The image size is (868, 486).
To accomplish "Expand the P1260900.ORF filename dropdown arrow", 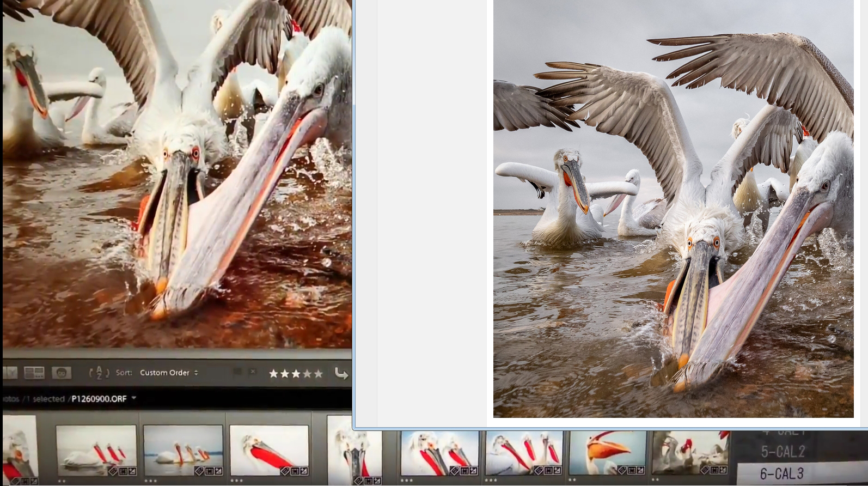I will pos(134,398).
